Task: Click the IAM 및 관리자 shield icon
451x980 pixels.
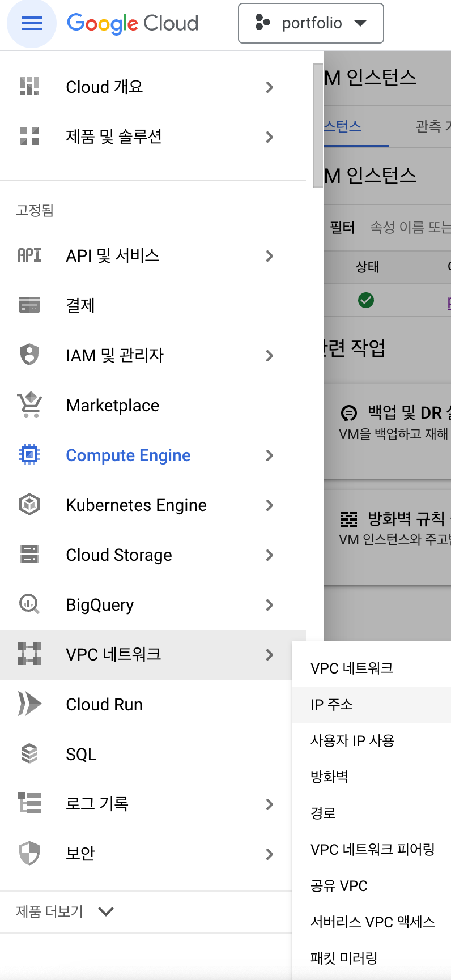Action: pos(29,355)
